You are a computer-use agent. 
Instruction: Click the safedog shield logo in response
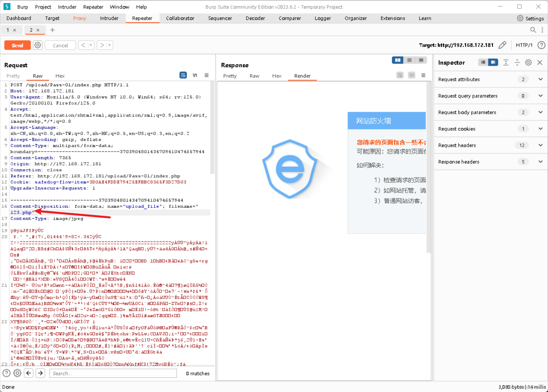click(x=290, y=169)
